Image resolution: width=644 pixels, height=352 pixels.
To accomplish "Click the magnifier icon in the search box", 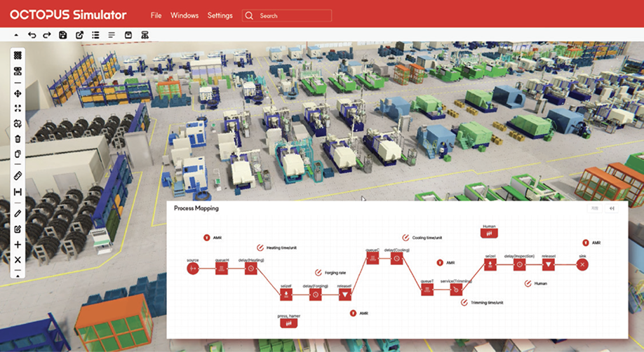I will 249,15.
